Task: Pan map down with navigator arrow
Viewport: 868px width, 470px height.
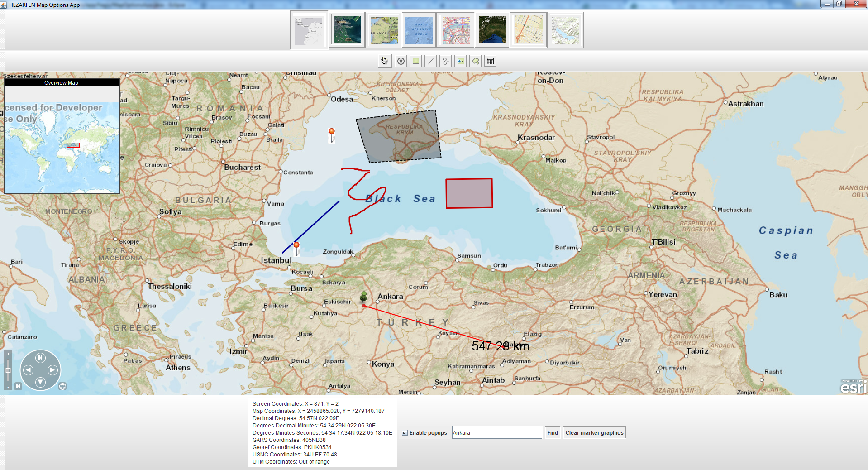Action: tap(40, 382)
